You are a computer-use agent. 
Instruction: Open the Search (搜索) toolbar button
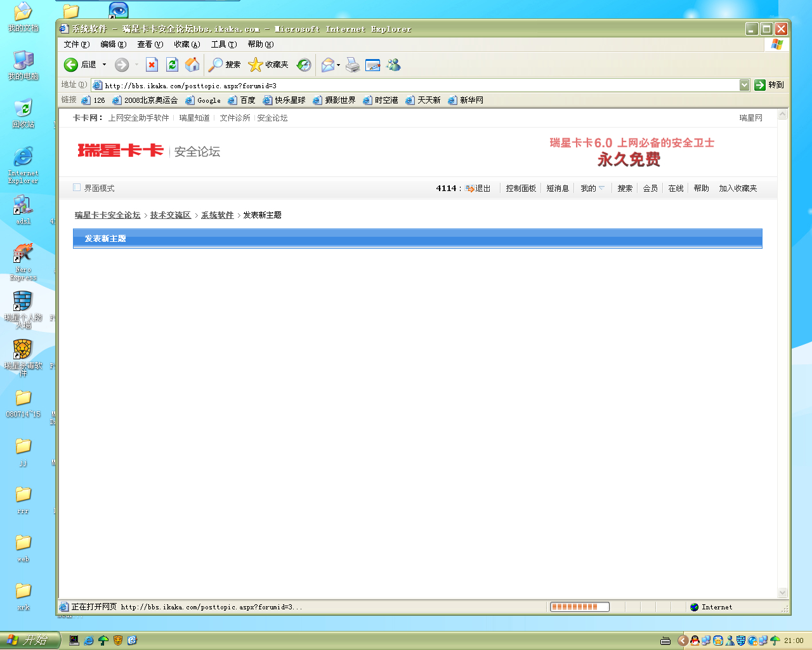point(225,65)
